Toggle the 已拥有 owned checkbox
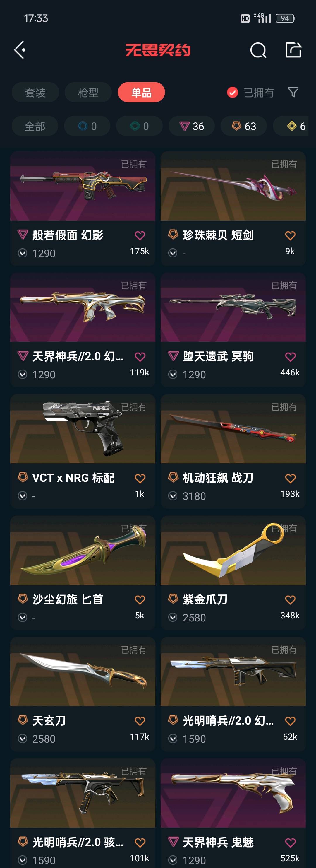The width and height of the screenshot is (316, 868). coord(233,92)
